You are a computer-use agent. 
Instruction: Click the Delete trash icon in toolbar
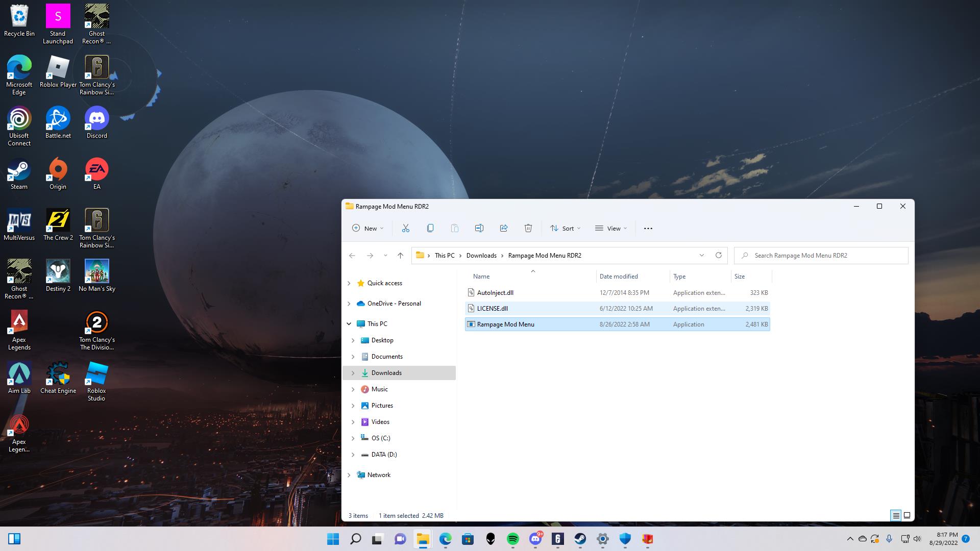(528, 228)
